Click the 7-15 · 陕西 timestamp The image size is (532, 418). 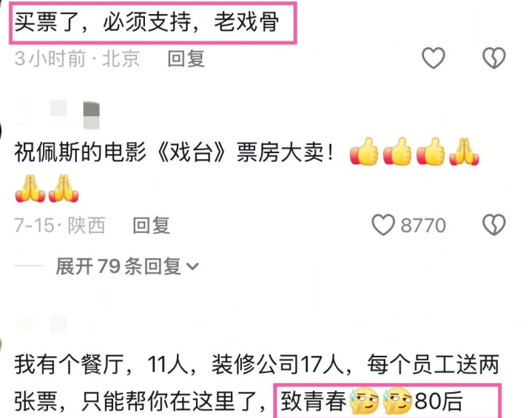[60, 226]
